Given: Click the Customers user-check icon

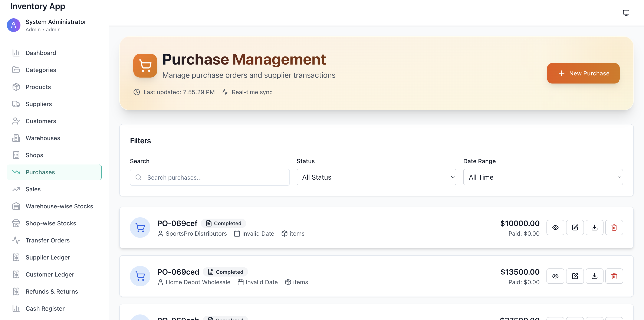Looking at the screenshot, I should pyautogui.click(x=16, y=121).
